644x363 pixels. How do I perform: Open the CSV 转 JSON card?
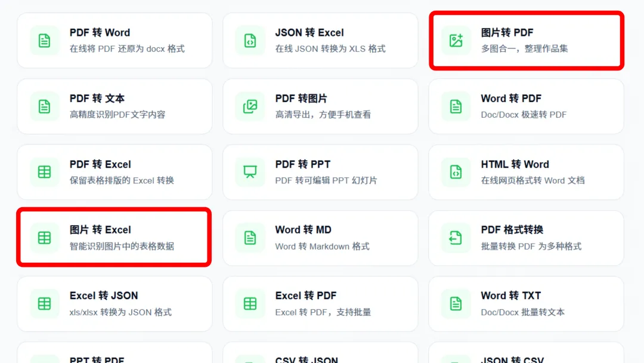pyautogui.click(x=320, y=353)
